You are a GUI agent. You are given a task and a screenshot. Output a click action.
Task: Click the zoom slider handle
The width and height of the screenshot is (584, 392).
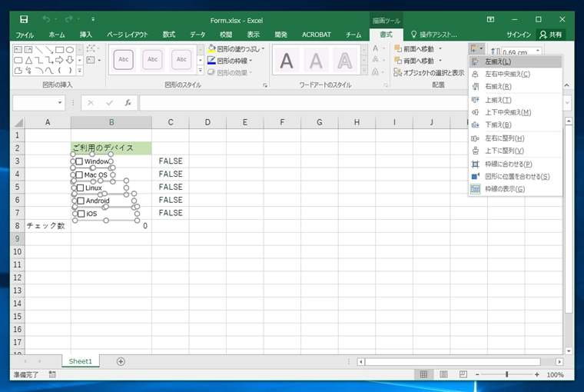tap(507, 374)
